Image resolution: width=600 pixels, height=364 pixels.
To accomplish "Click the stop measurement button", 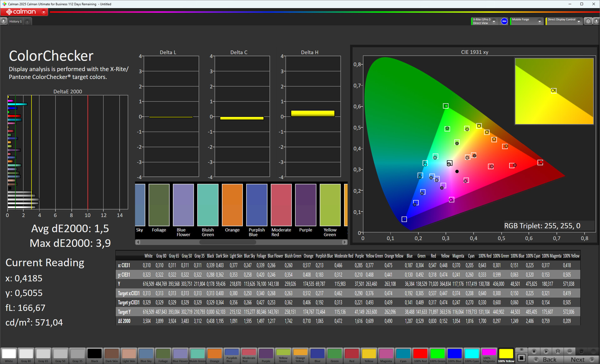I will [534, 351].
